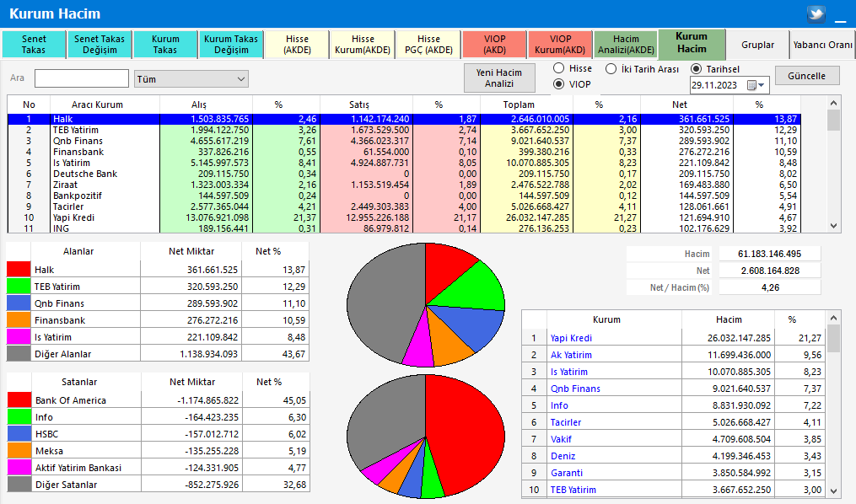Switch to the Kurum Takas tab
856x504 pixels.
click(x=164, y=44)
